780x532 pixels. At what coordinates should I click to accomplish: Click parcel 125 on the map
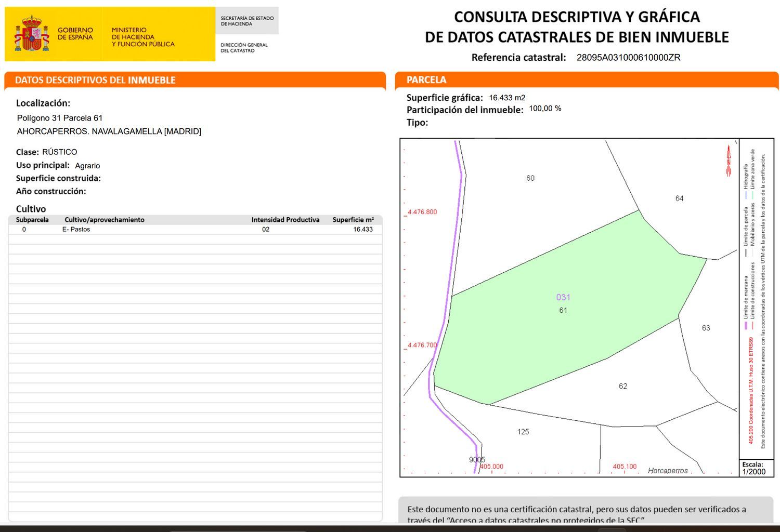coord(523,432)
